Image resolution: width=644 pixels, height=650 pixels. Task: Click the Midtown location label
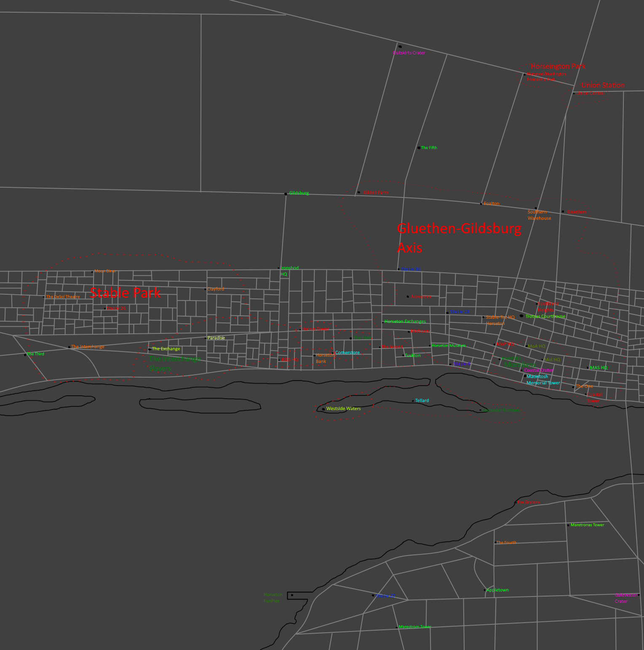point(420,331)
